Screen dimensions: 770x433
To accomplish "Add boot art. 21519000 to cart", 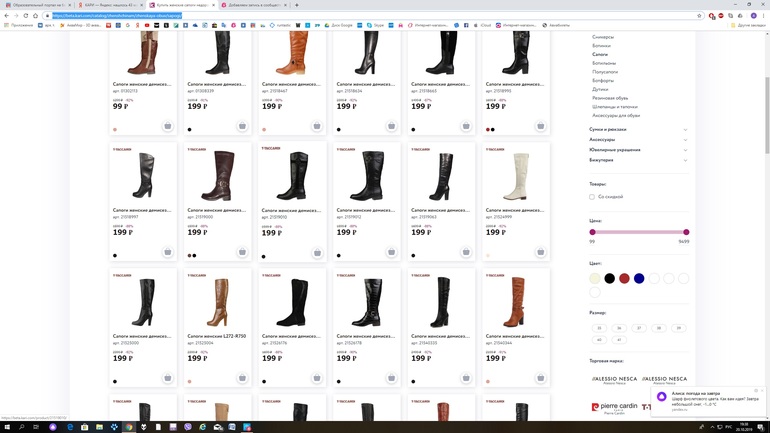I will pos(242,252).
